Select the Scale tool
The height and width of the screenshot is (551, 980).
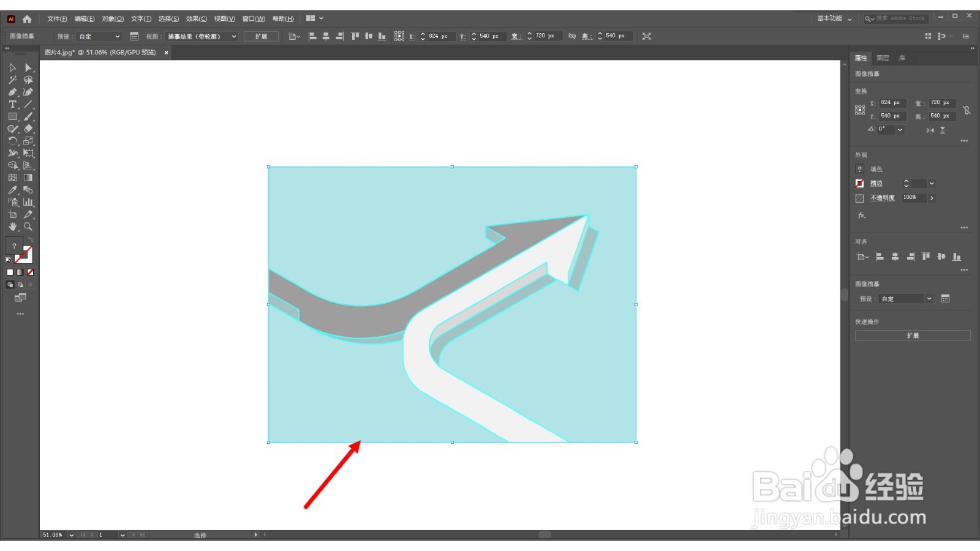[x=28, y=141]
